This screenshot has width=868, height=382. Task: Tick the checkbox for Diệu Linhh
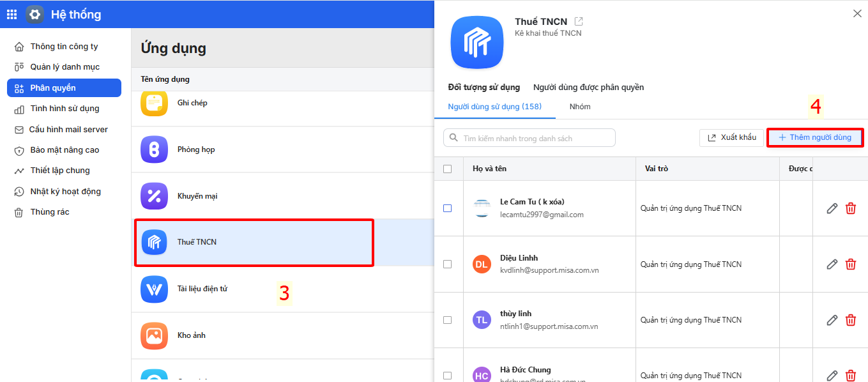tap(447, 264)
